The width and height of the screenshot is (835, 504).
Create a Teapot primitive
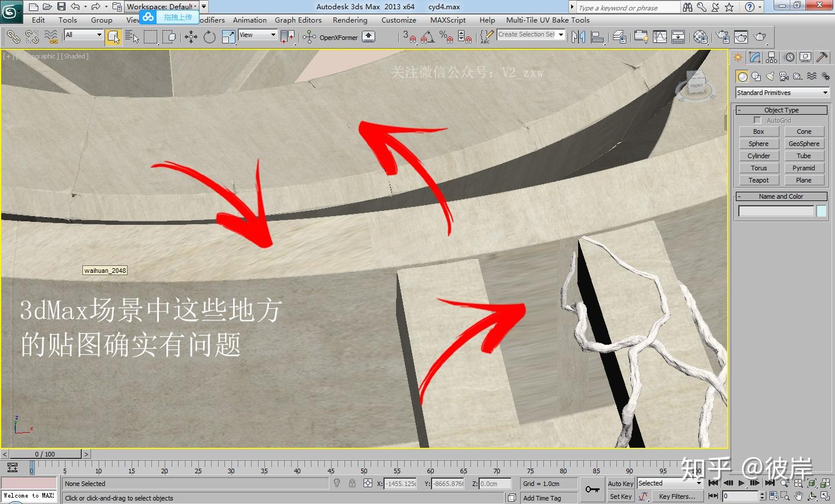[758, 180]
